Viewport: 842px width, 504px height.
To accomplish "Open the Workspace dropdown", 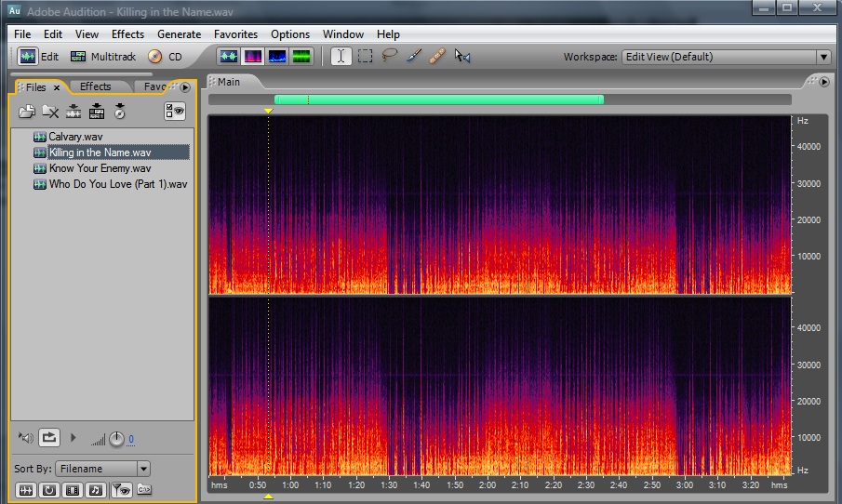I will click(x=726, y=57).
